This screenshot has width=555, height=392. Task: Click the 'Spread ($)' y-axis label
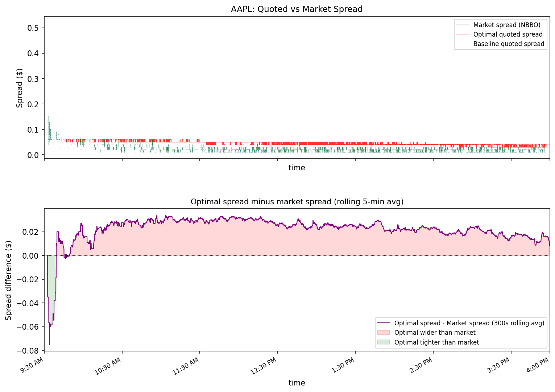coord(20,88)
